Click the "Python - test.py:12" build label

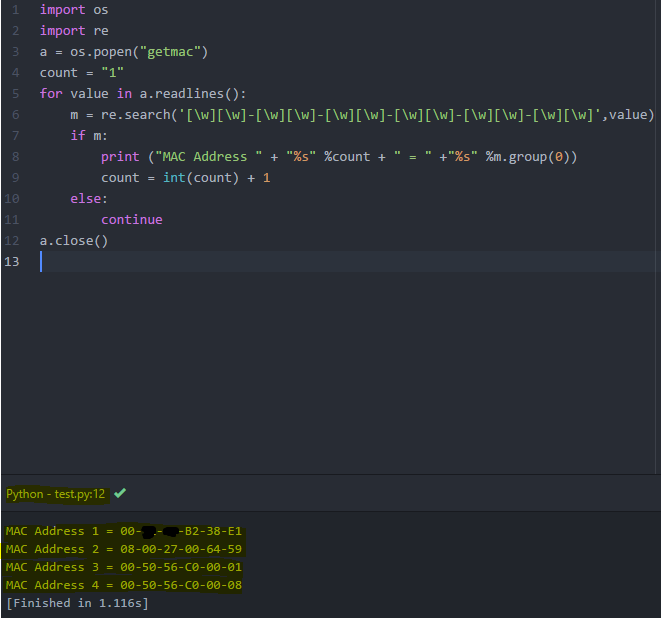(55, 494)
